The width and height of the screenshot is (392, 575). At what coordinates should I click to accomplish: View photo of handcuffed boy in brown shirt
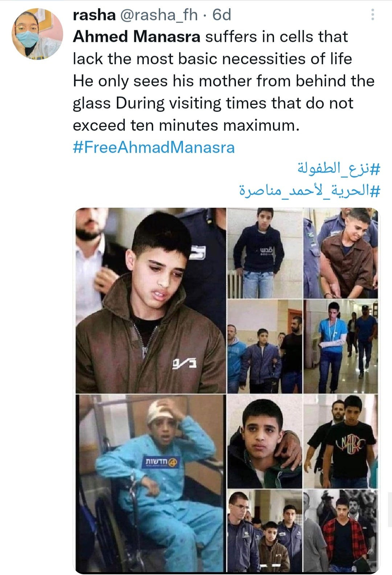pyautogui.click(x=340, y=253)
